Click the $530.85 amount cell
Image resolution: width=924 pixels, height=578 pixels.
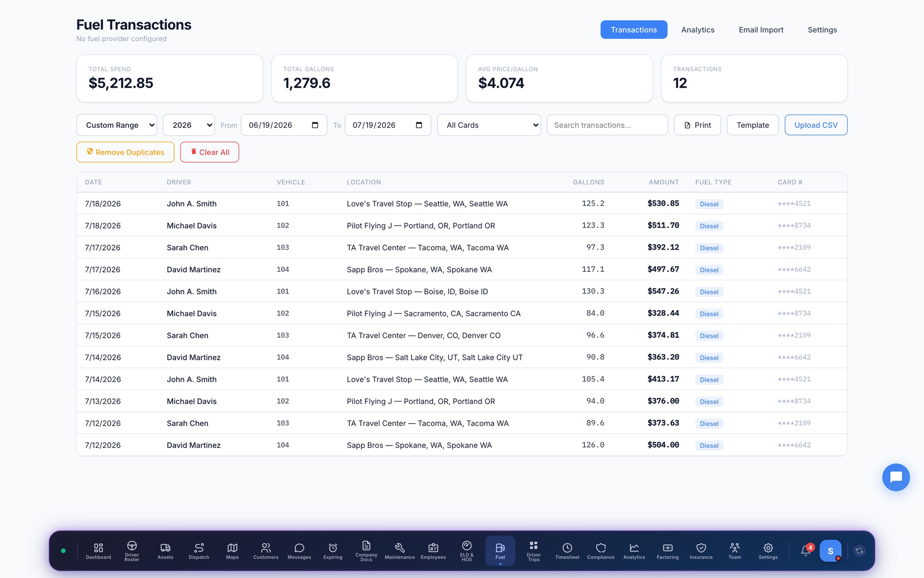coord(663,204)
